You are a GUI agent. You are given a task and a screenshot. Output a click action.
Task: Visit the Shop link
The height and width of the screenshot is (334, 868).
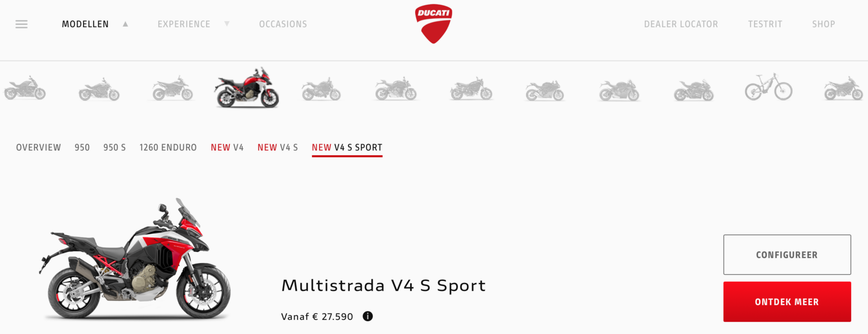[824, 24]
